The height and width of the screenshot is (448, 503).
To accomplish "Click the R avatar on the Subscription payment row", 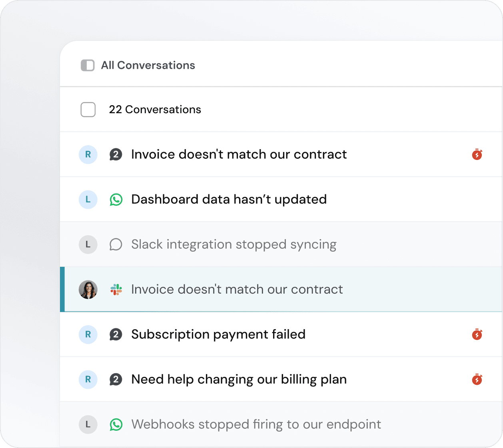I will pyautogui.click(x=88, y=334).
